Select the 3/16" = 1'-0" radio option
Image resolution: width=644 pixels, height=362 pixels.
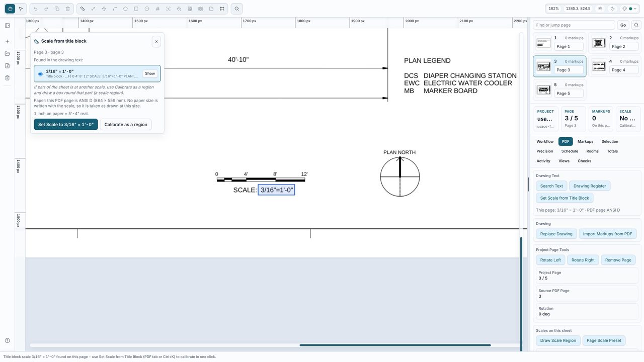[x=41, y=74]
